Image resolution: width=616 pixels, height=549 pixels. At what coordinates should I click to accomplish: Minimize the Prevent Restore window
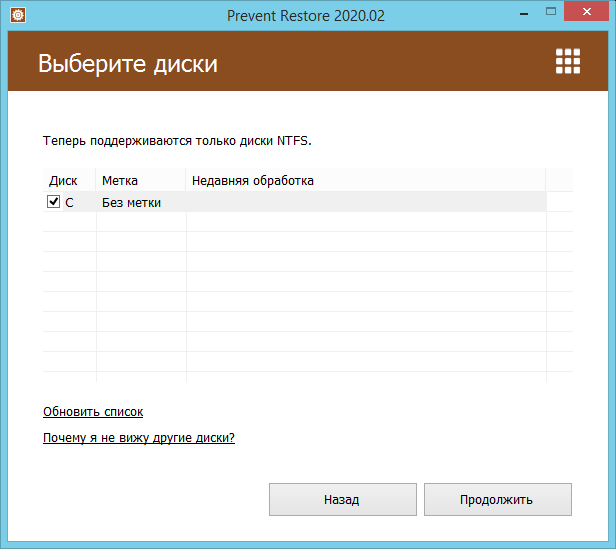click(524, 14)
